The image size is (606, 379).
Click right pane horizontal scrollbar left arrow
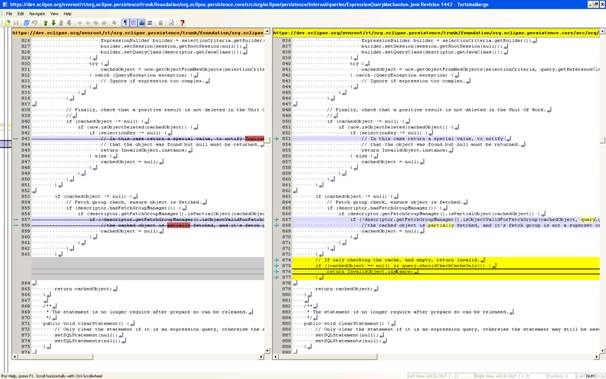(275, 357)
